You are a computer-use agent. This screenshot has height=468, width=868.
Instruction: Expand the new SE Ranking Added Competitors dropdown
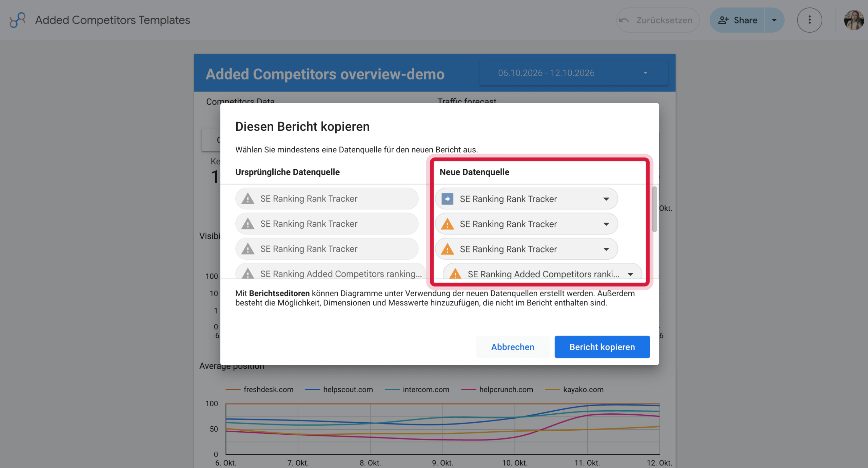pos(630,274)
